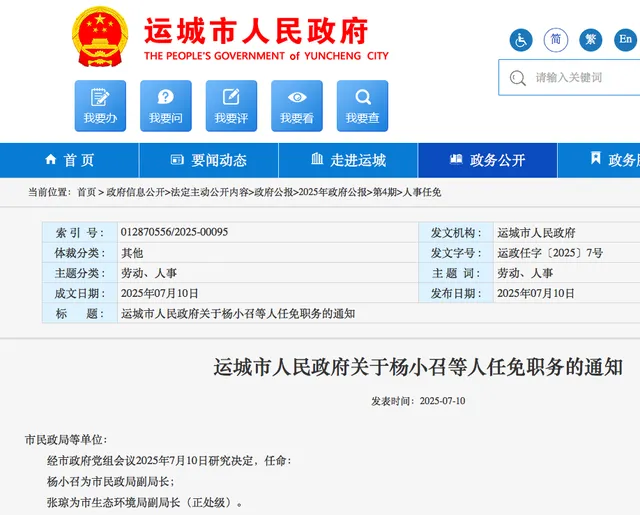
Task: Click the 我要看 eye icon
Action: pyautogui.click(x=297, y=106)
